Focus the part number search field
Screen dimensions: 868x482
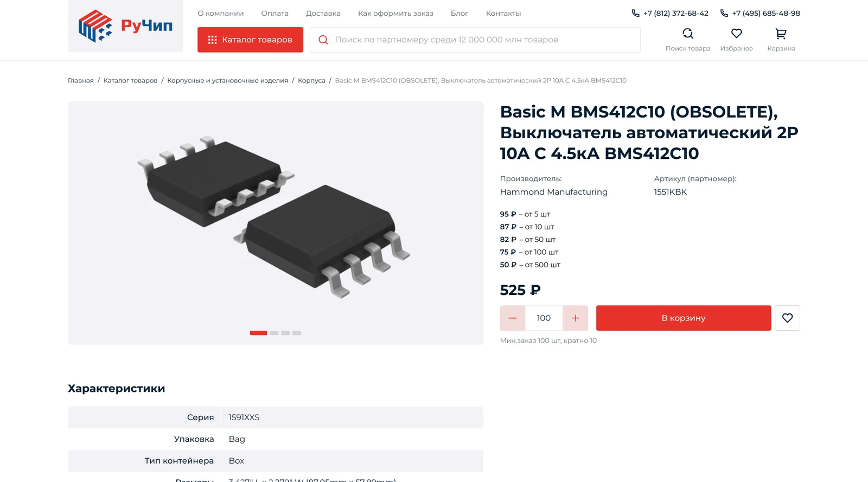(475, 40)
